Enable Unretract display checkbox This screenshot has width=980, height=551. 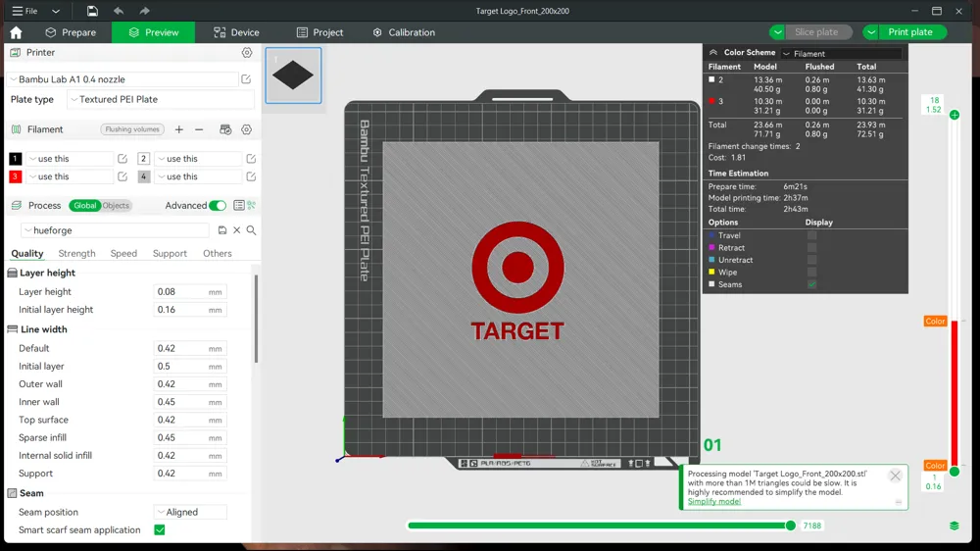(x=811, y=260)
